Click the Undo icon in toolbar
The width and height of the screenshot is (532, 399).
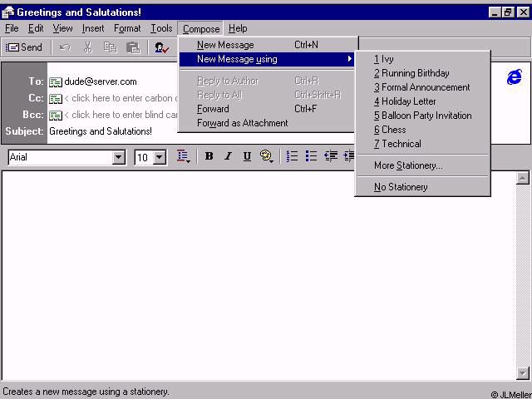point(65,47)
